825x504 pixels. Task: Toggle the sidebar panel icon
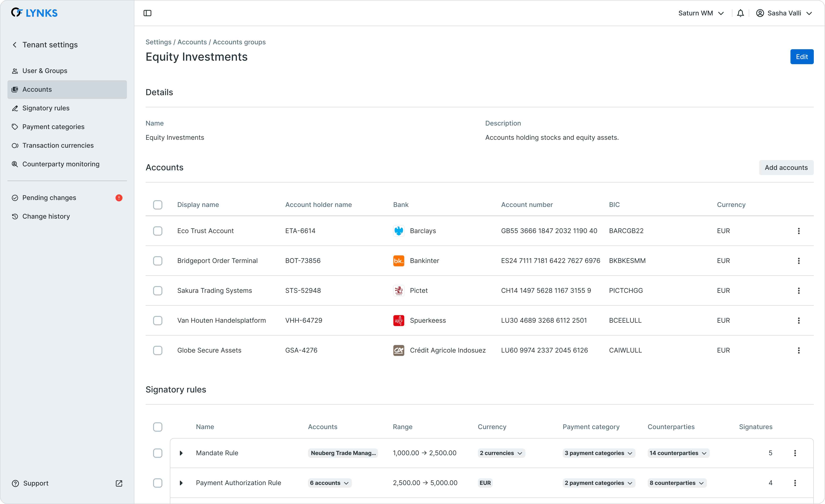point(147,13)
